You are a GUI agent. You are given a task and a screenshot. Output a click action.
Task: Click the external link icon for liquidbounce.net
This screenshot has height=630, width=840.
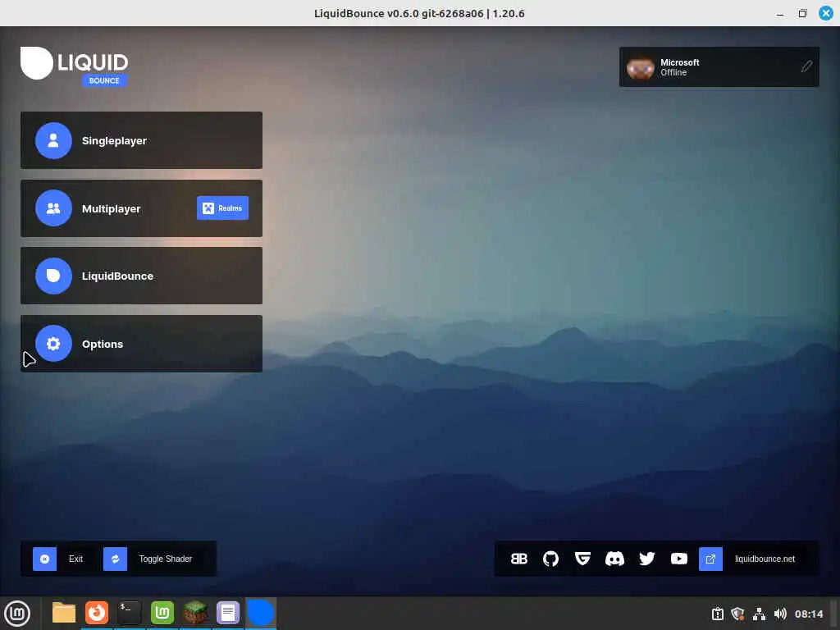coord(710,559)
